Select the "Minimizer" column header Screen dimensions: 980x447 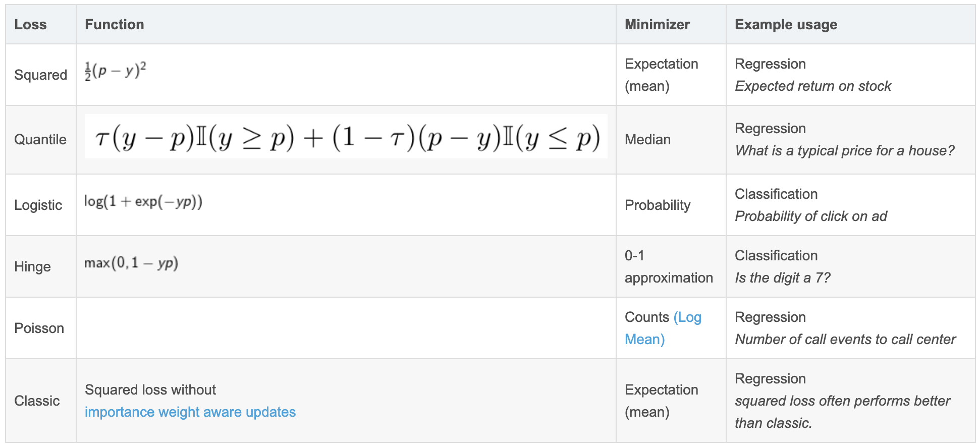point(657,25)
